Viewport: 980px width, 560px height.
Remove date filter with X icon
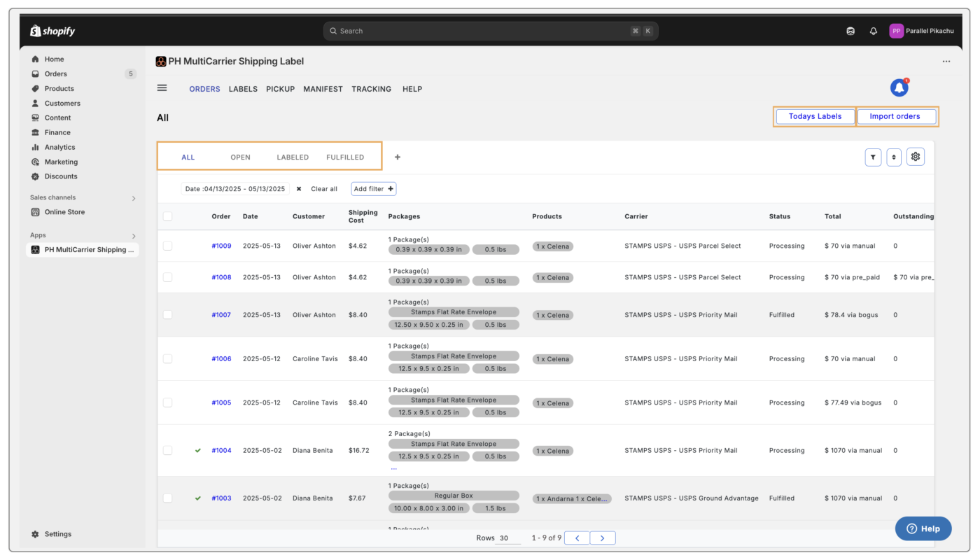(299, 189)
